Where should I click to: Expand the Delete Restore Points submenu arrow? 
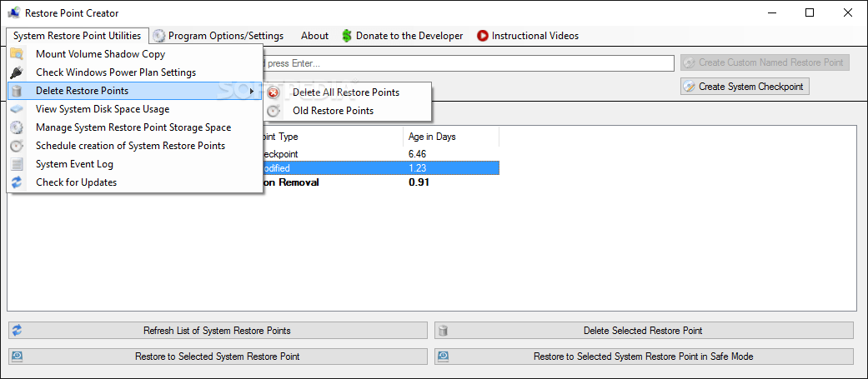(x=252, y=91)
